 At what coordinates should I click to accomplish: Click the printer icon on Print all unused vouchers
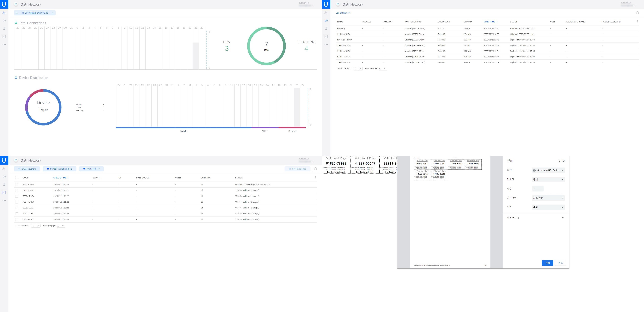[48, 169]
